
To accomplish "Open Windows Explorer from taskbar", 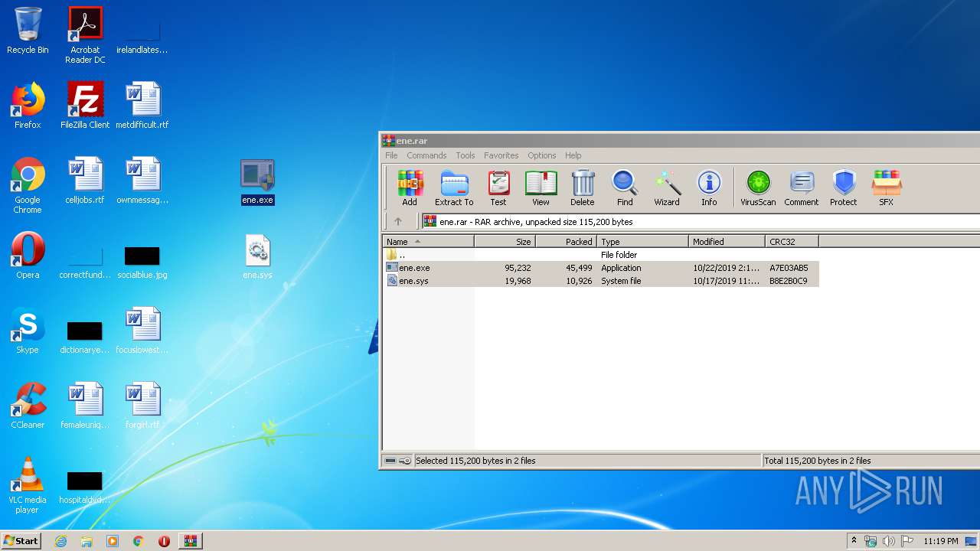I will (x=87, y=541).
